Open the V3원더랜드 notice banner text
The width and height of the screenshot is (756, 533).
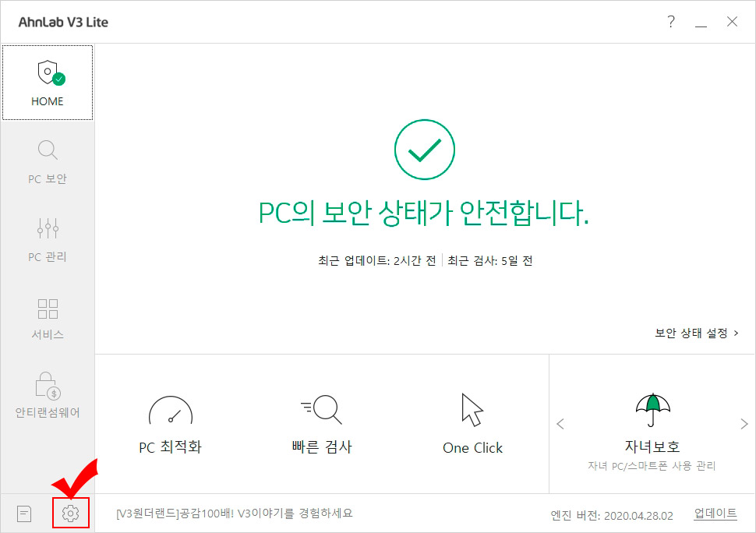pyautogui.click(x=235, y=514)
